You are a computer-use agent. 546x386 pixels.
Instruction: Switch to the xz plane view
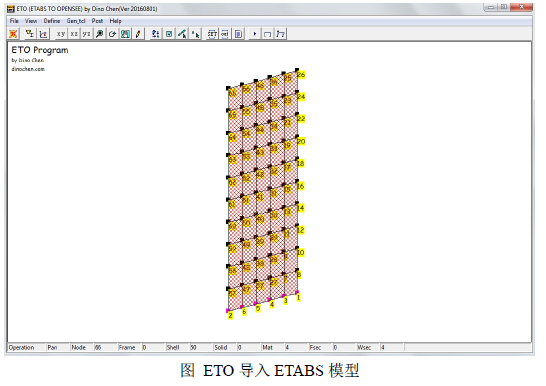click(74, 34)
